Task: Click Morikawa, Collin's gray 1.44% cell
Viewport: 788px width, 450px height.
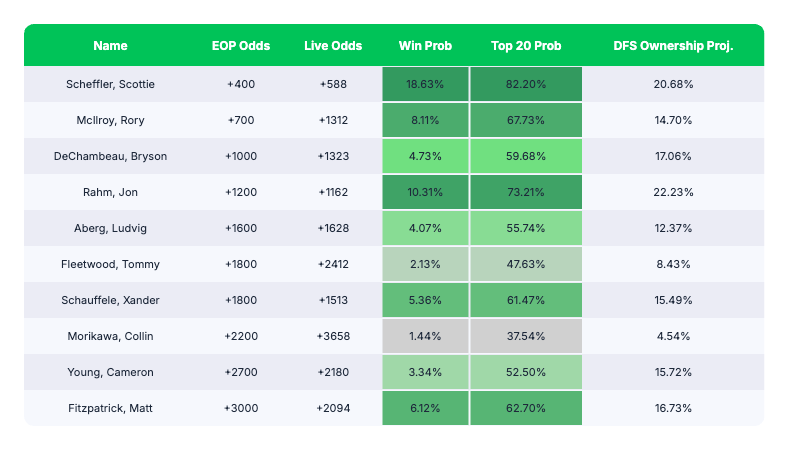Action: pos(425,336)
